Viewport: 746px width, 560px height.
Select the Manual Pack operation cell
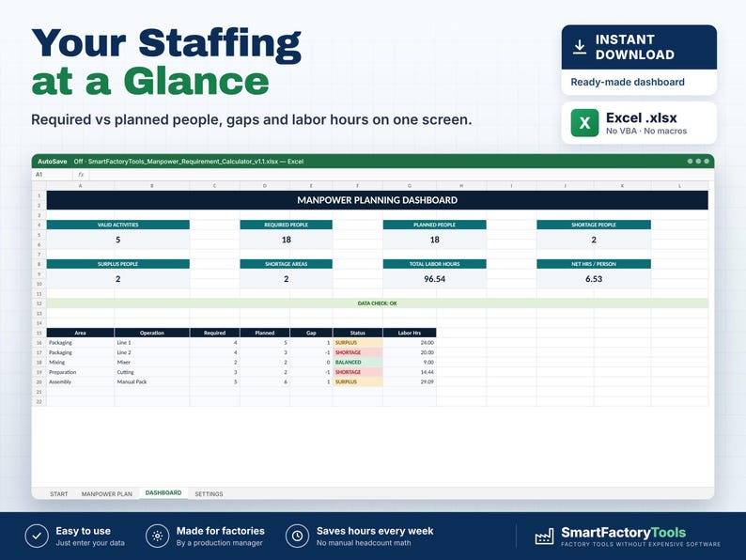point(152,381)
